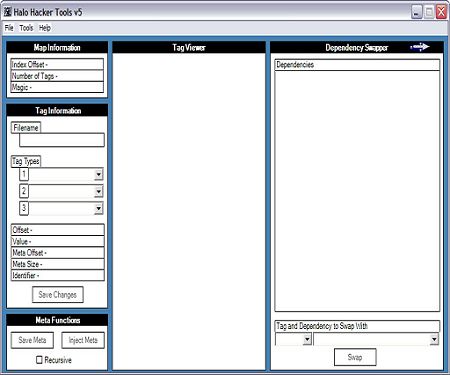Click the Dependencies column header
The width and height of the screenshot is (450, 375).
pos(357,65)
